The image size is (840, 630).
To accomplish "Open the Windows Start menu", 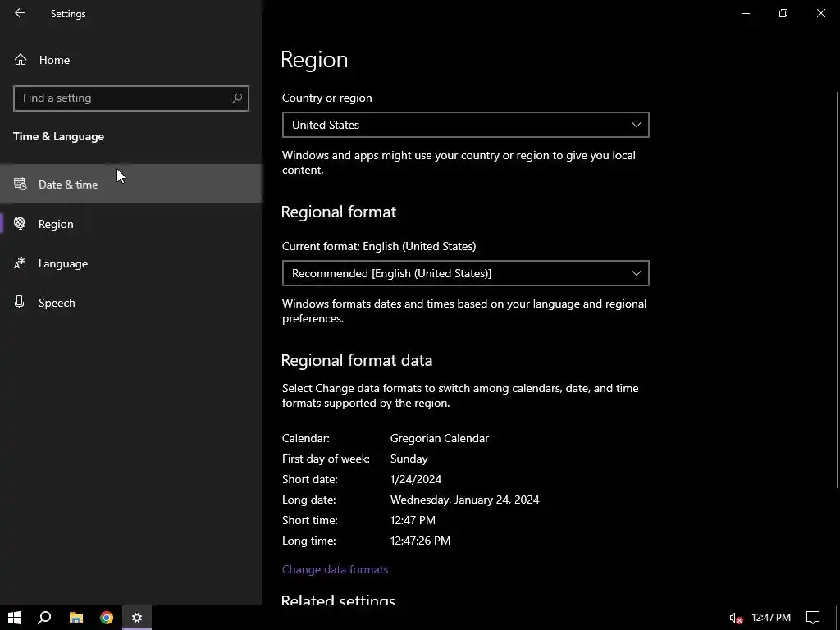I will pyautogui.click(x=15, y=618).
